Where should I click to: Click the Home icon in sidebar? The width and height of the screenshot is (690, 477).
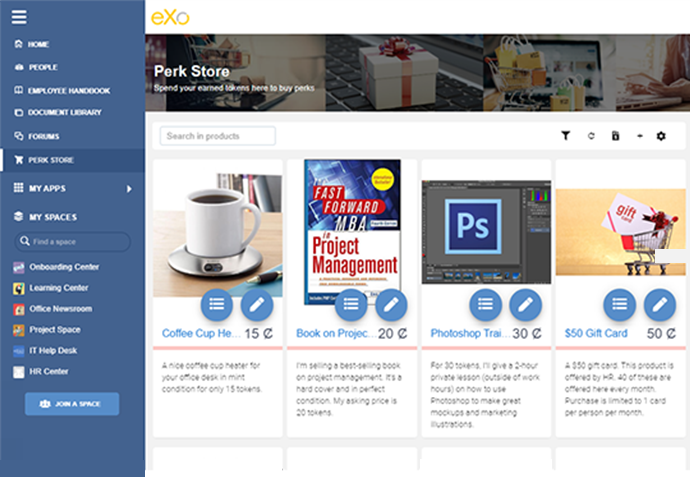click(18, 44)
